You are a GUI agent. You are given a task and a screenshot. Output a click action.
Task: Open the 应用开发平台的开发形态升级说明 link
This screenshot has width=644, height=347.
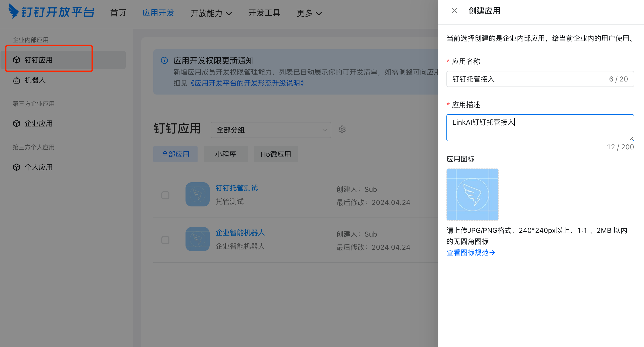pyautogui.click(x=247, y=83)
